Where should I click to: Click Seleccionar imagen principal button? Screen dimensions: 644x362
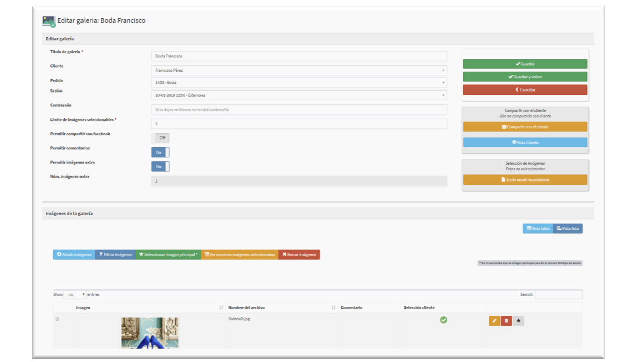tap(169, 255)
